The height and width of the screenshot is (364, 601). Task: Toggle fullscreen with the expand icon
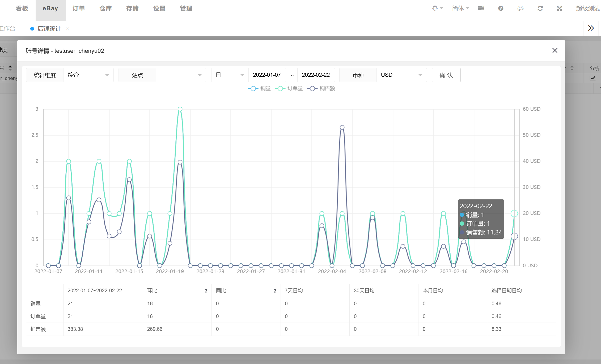tap(560, 8)
